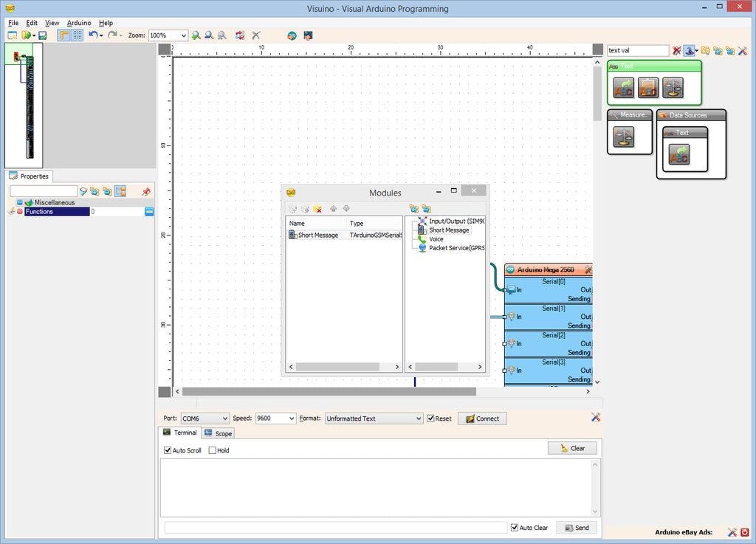Click the Undo arrow icon
The width and height of the screenshot is (756, 544).
[x=92, y=35]
